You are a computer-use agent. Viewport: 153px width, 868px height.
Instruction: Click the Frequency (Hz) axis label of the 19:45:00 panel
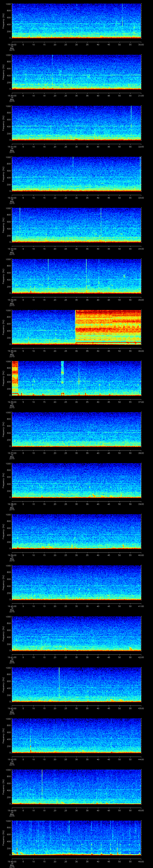(3, 838)
